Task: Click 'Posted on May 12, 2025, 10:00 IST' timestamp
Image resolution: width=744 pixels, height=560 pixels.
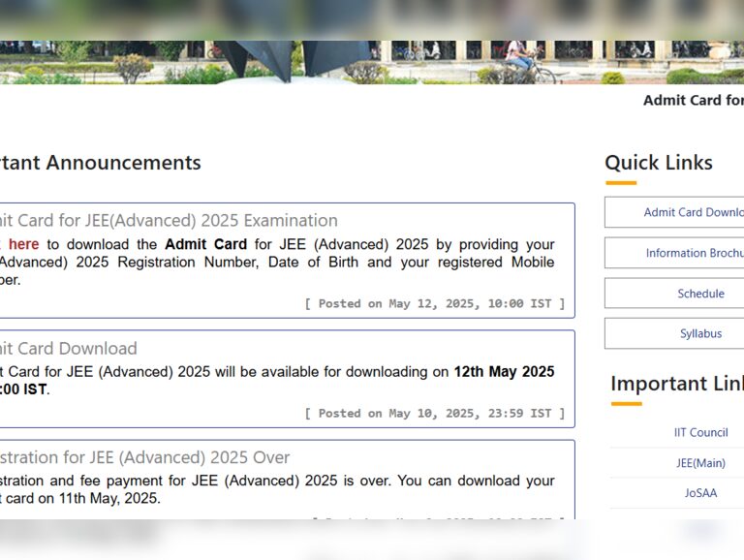Action: click(435, 303)
